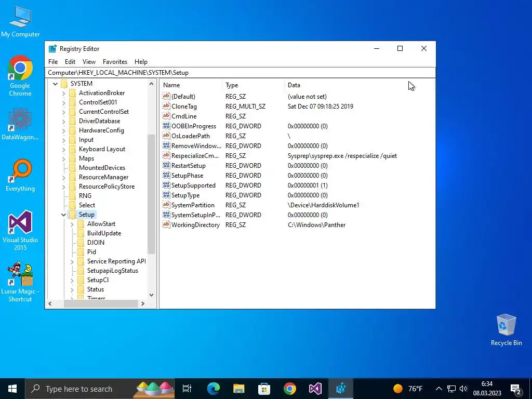This screenshot has width=532, height=399.
Task: Select the SetupapiLogStatus subkey
Action: click(113, 270)
